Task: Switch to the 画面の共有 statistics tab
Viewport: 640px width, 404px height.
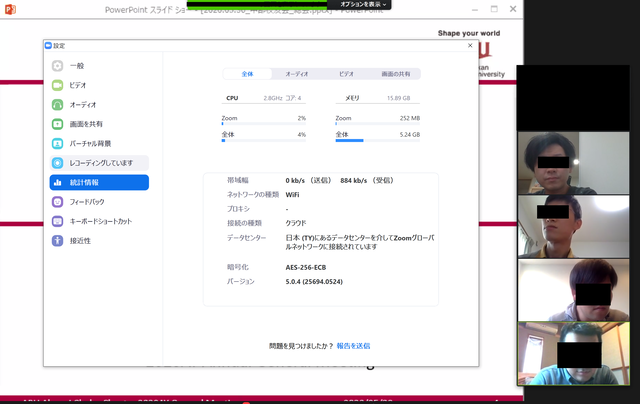Action: [396, 74]
